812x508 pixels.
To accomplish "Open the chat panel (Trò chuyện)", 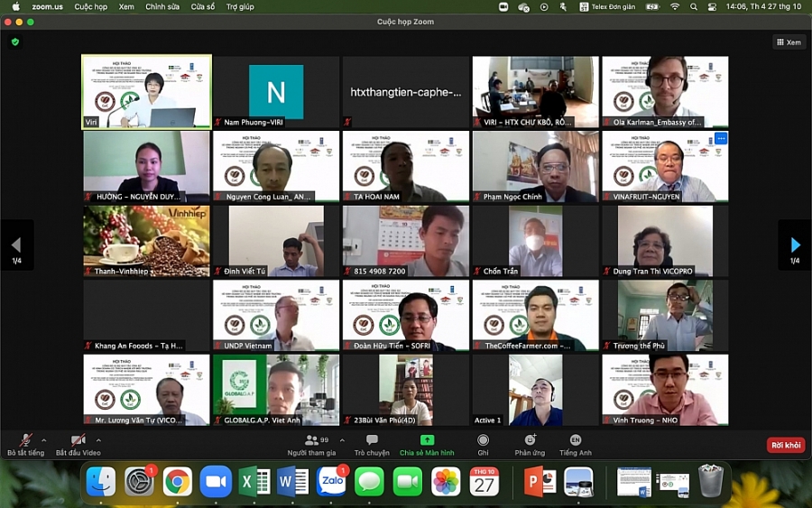I will (372, 441).
